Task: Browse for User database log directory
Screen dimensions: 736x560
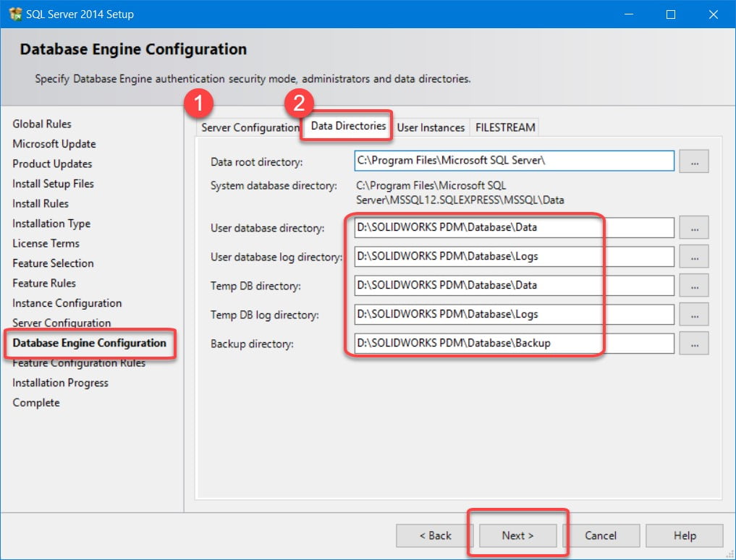Action: coord(694,257)
